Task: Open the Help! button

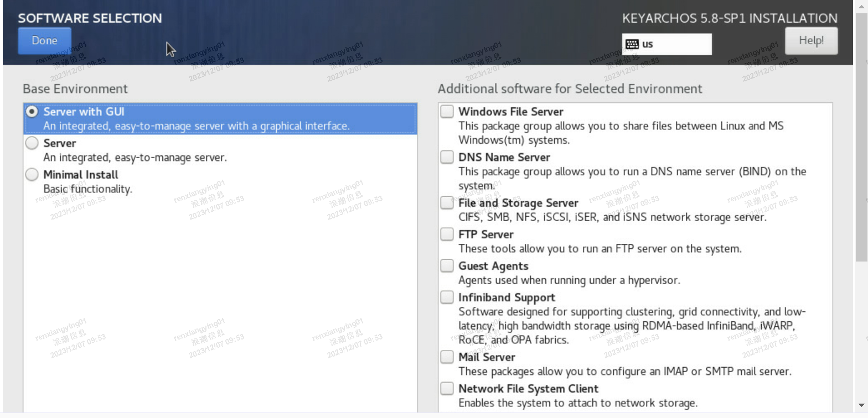Action: pos(811,41)
